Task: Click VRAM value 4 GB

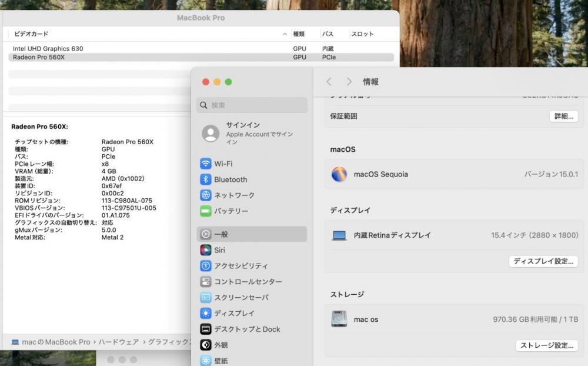Action: click(109, 171)
